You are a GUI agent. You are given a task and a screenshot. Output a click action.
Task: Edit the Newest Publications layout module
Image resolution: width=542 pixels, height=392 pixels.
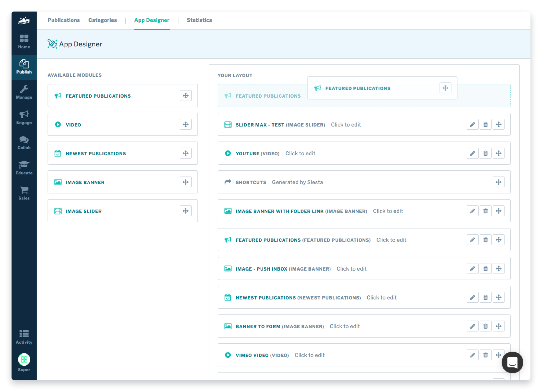(x=473, y=297)
